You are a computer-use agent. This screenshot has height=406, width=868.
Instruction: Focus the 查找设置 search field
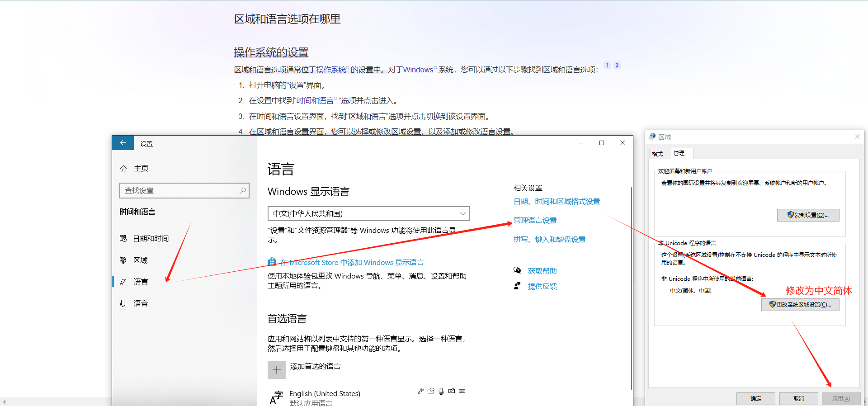tap(184, 191)
